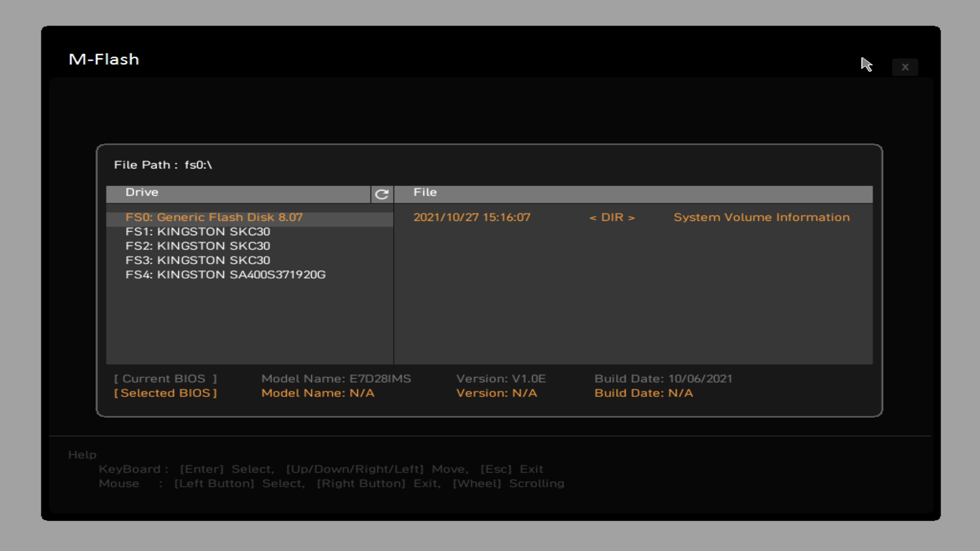Close the M-Flash dialog with X button
The image size is (980, 551).
coord(905,67)
